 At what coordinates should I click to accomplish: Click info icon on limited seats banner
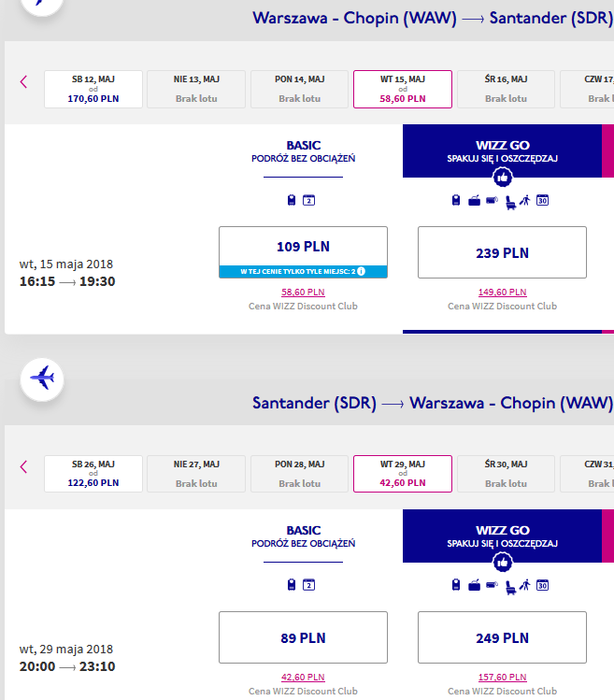(362, 271)
